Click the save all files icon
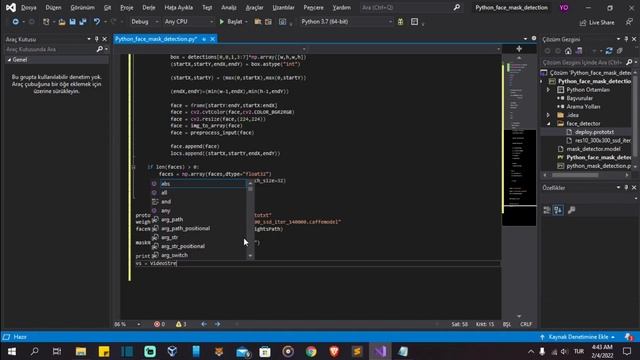This screenshot has width=640, height=360. 83,22
